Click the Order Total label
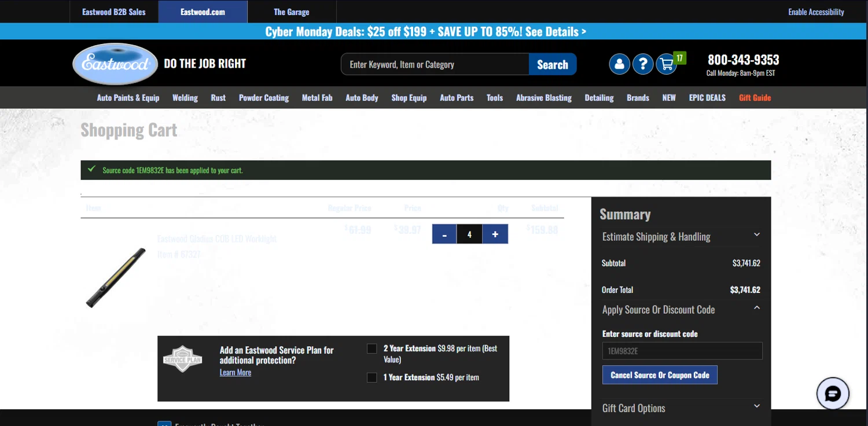868x426 pixels. pyautogui.click(x=617, y=289)
